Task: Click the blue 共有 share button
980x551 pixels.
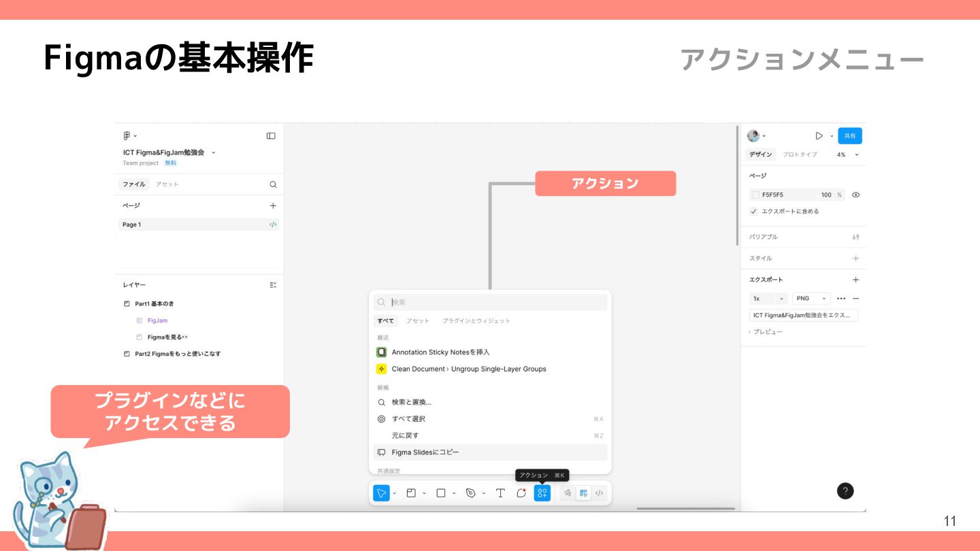Action: point(850,136)
